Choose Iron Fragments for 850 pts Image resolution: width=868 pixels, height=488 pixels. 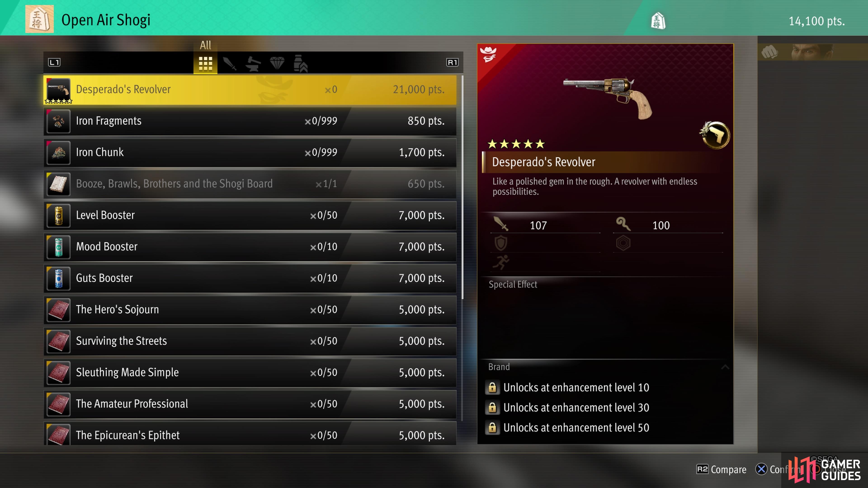click(x=250, y=121)
